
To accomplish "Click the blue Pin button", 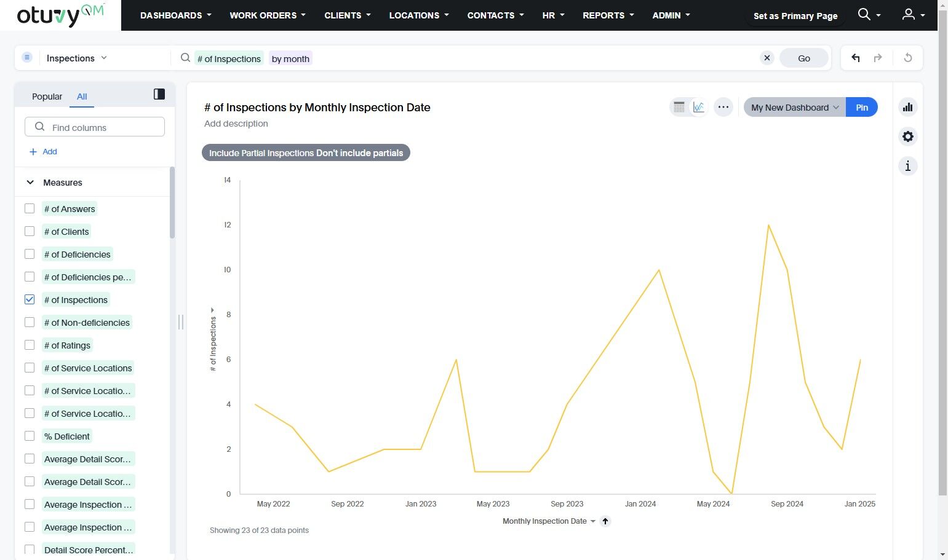I will point(862,108).
